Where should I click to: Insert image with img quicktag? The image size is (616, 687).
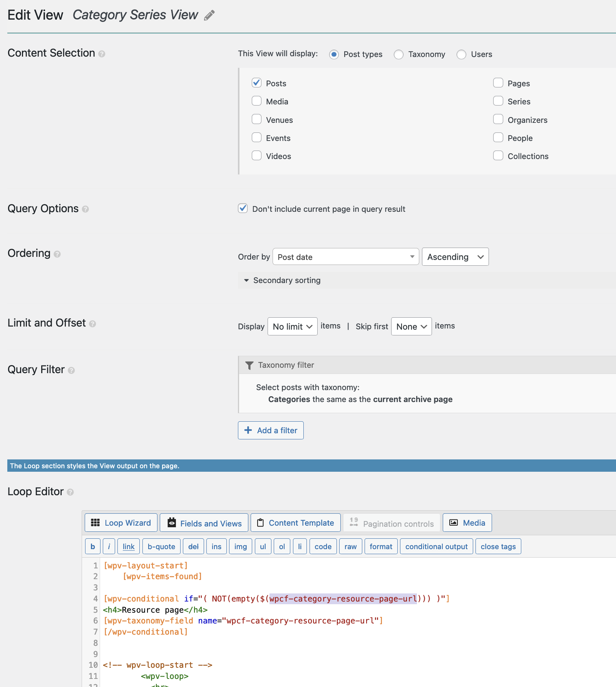tap(241, 547)
